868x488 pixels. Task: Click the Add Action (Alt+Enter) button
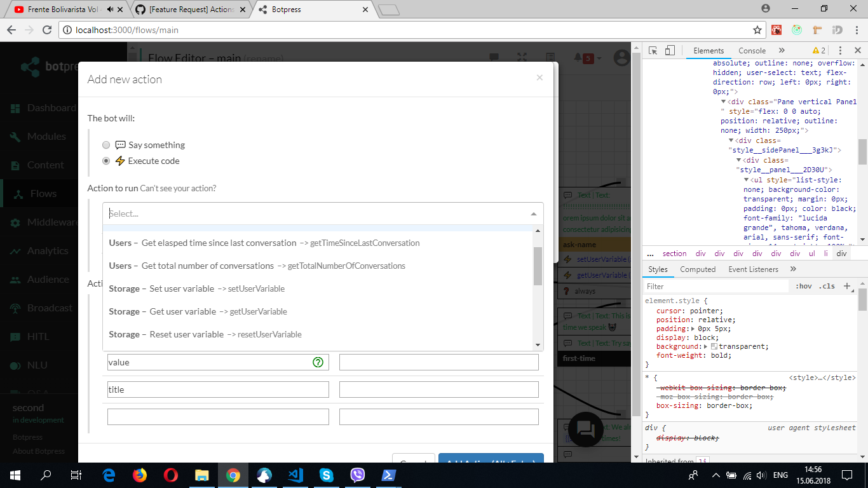[x=491, y=457]
